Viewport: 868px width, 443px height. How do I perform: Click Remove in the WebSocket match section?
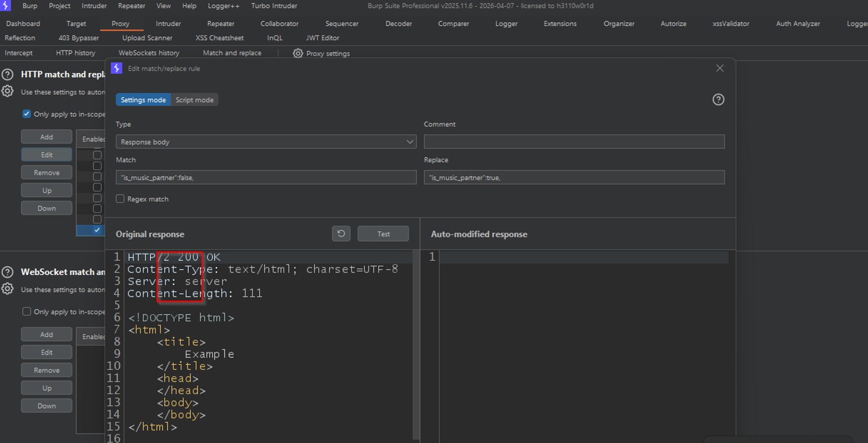tap(47, 370)
